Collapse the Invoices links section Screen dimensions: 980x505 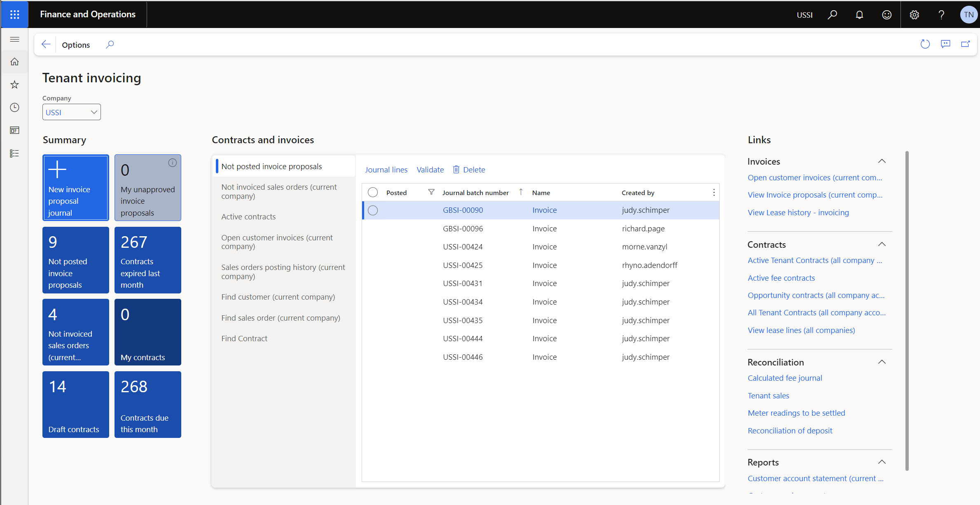click(x=882, y=161)
